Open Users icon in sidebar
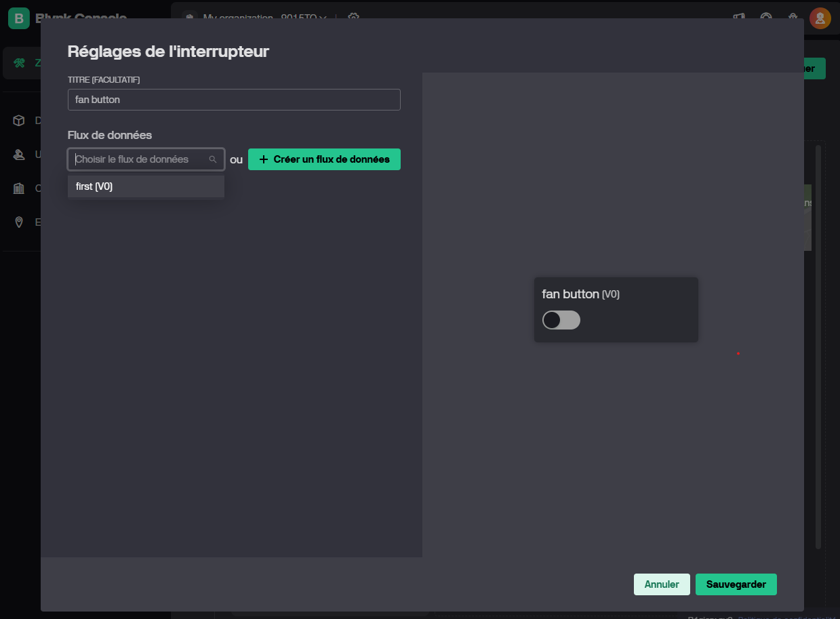Viewport: 840px width, 619px height. coord(19,155)
